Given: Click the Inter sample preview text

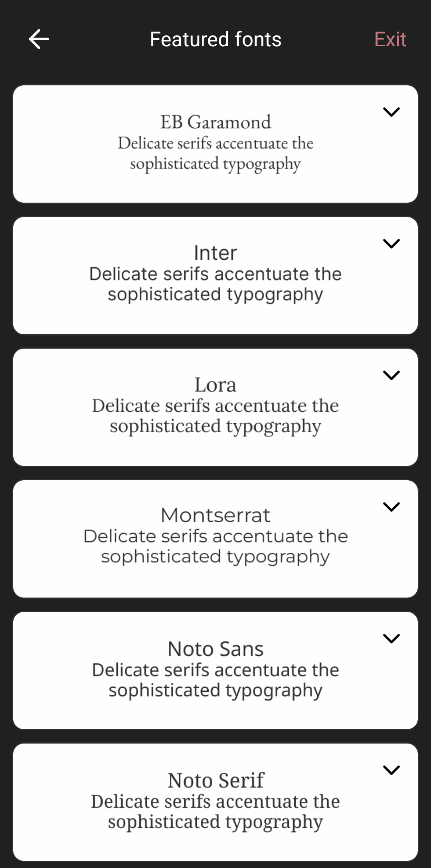Looking at the screenshot, I should [215, 284].
